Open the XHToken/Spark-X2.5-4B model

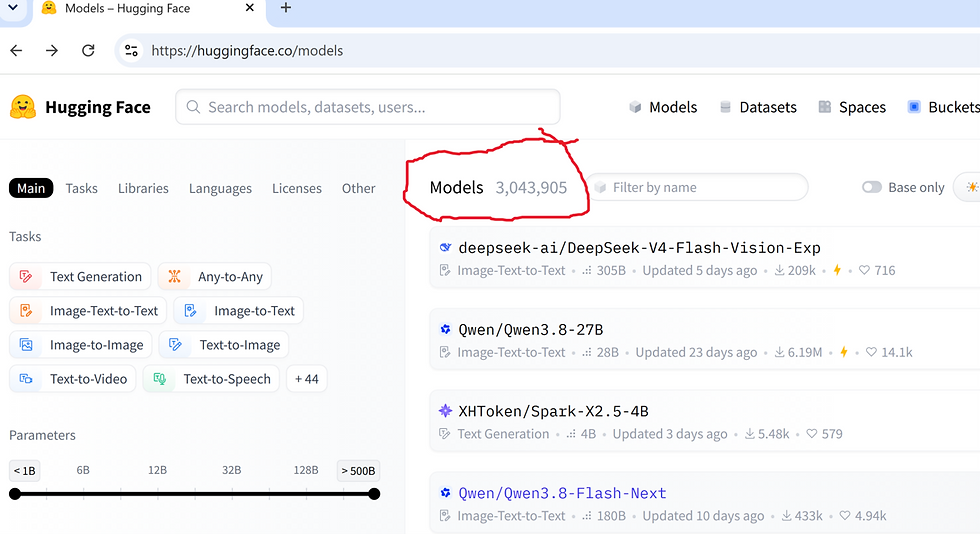pos(553,411)
